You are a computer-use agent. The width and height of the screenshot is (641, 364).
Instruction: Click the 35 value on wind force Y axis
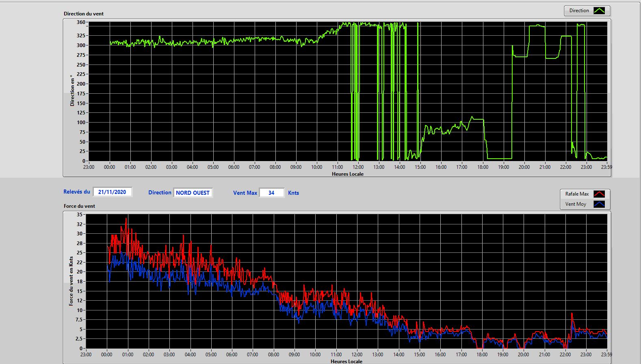click(x=79, y=215)
